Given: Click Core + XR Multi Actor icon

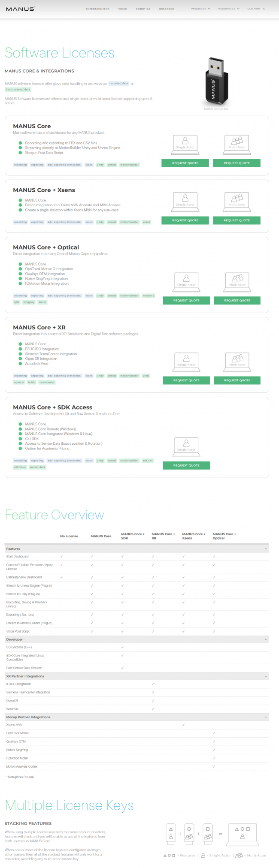Looking at the screenshot, I should tap(237, 362).
